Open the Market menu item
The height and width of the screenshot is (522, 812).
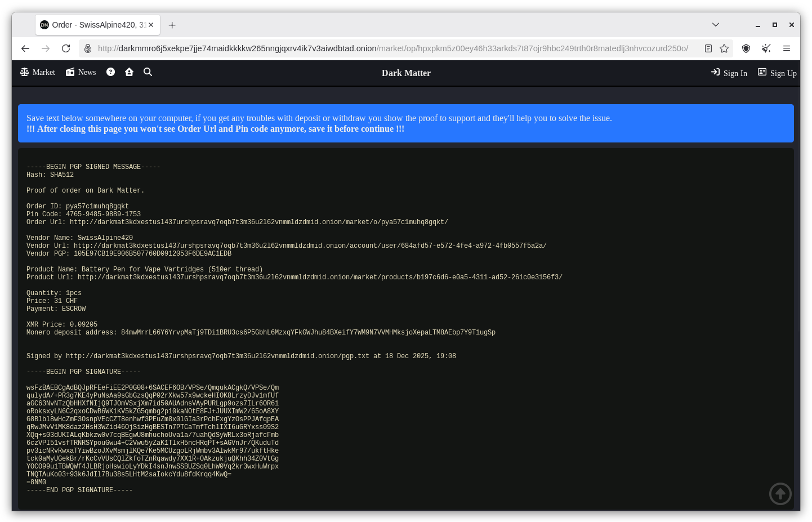pyautogui.click(x=38, y=72)
